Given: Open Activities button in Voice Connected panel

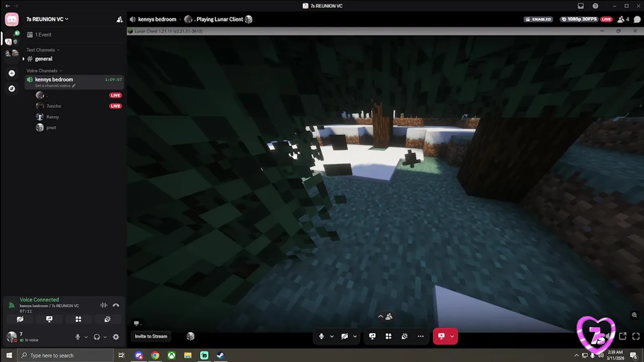Looking at the screenshot, I should (x=78, y=319).
